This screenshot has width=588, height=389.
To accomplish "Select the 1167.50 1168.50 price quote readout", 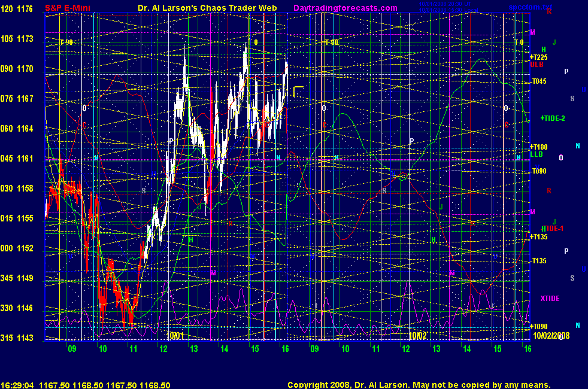I will (105, 385).
